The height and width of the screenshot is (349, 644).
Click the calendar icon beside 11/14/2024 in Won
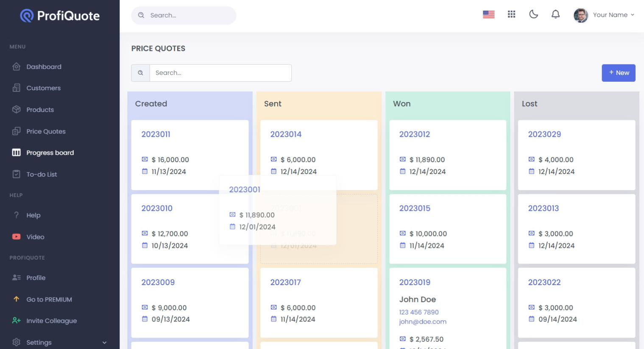pyautogui.click(x=402, y=245)
